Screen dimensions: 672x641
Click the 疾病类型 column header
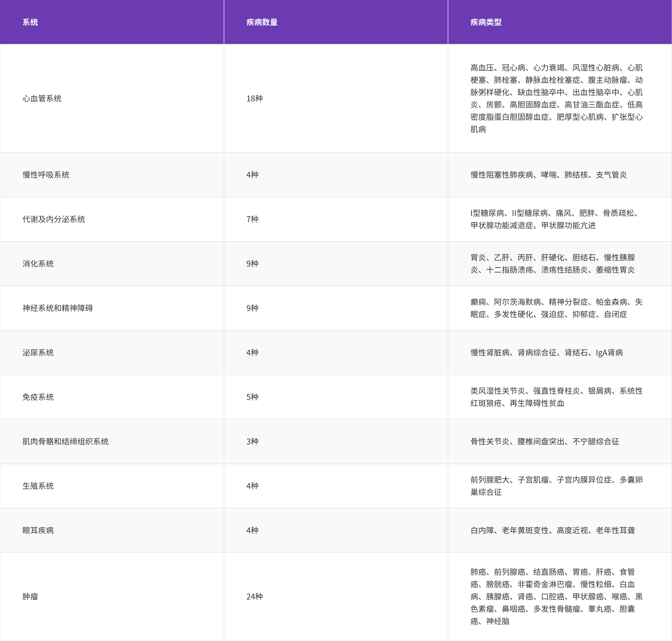click(486, 22)
